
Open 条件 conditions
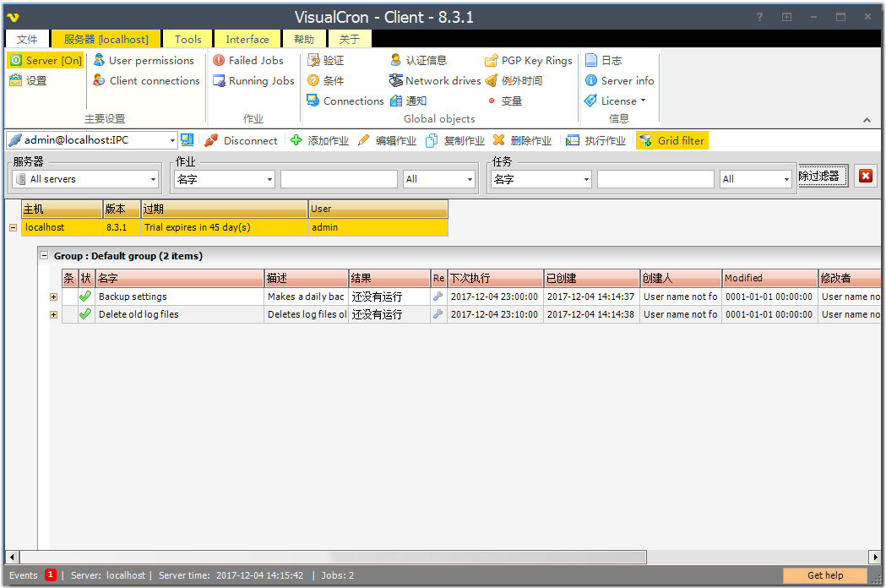[x=325, y=81]
